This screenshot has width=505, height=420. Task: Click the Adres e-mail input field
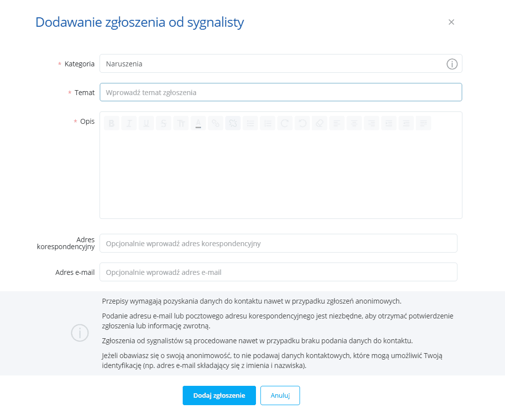click(278, 272)
